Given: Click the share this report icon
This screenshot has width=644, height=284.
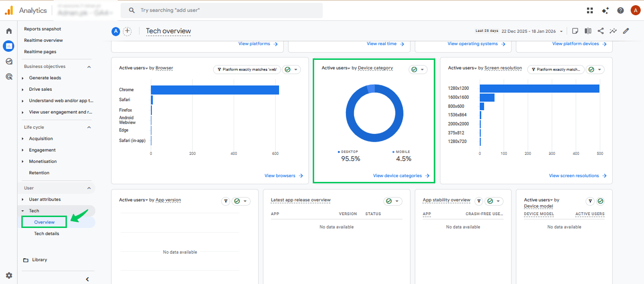Looking at the screenshot, I should coord(600,31).
